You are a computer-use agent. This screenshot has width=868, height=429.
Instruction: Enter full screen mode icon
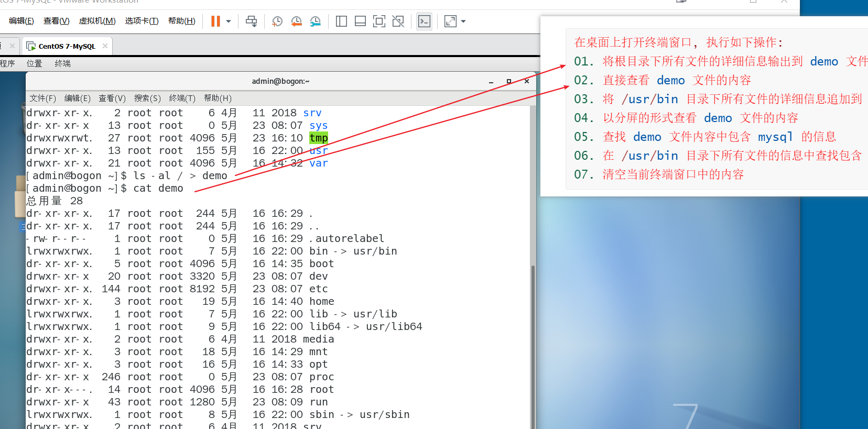379,21
